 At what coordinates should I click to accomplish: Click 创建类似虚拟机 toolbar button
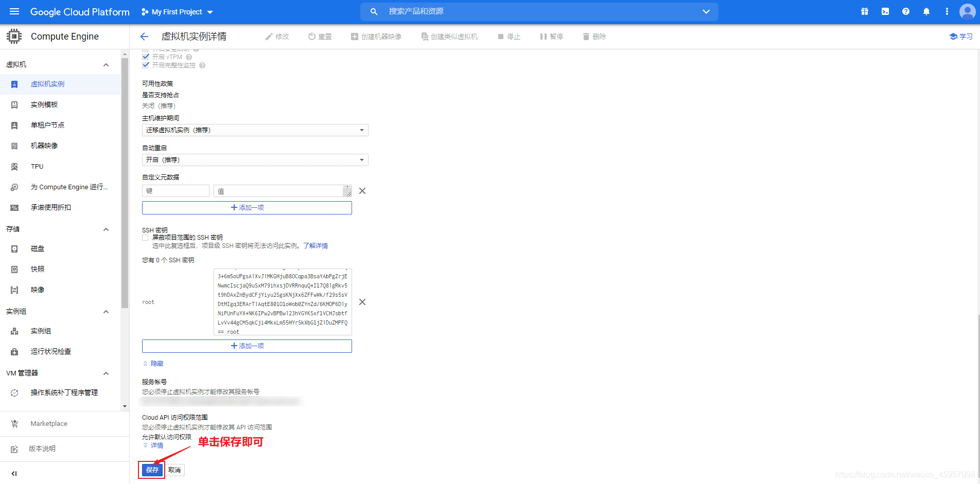click(x=449, y=37)
